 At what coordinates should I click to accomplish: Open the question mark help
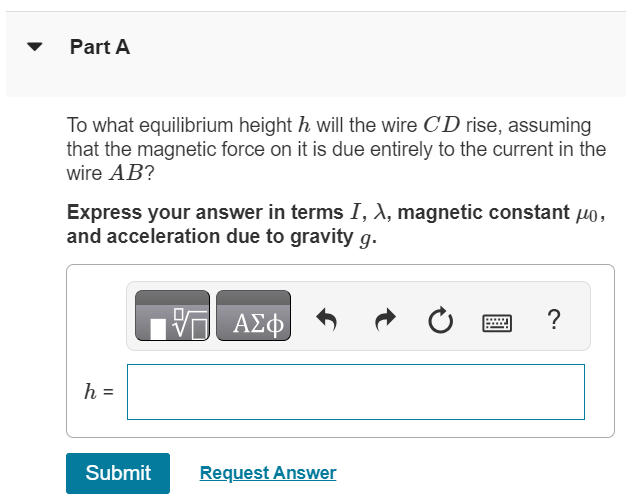click(x=554, y=319)
